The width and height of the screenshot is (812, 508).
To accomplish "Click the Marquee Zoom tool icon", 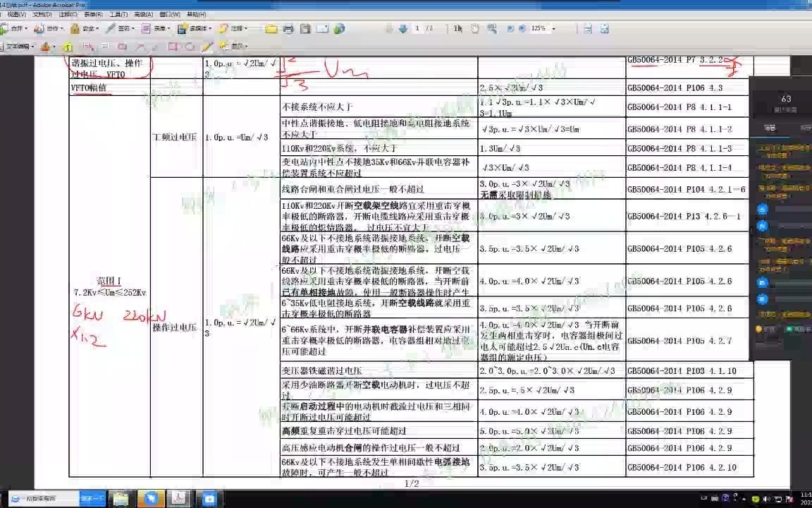I will [493, 29].
